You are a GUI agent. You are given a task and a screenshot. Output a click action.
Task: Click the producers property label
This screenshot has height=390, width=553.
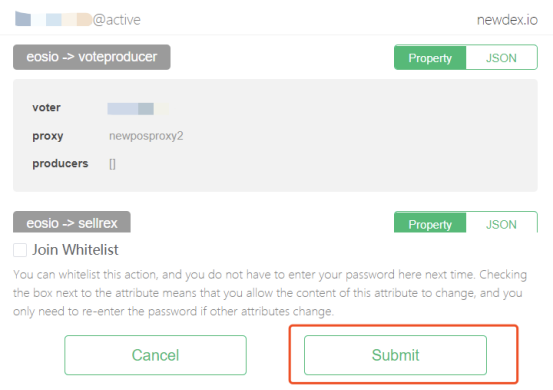60,164
